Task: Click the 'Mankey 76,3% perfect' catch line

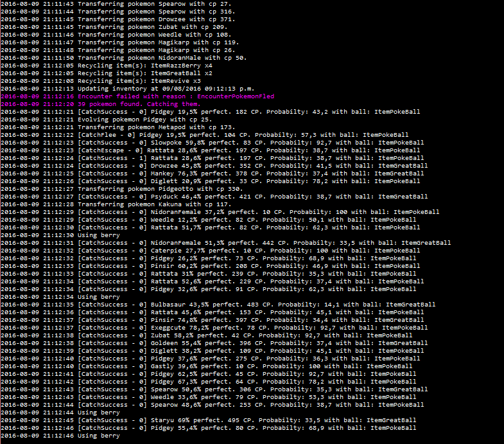Action: (212, 173)
